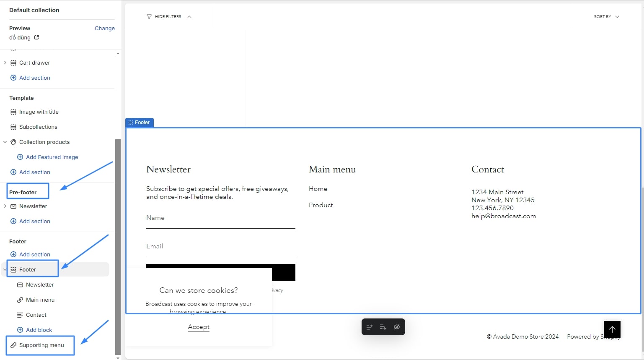Click the Change preview link

point(105,29)
